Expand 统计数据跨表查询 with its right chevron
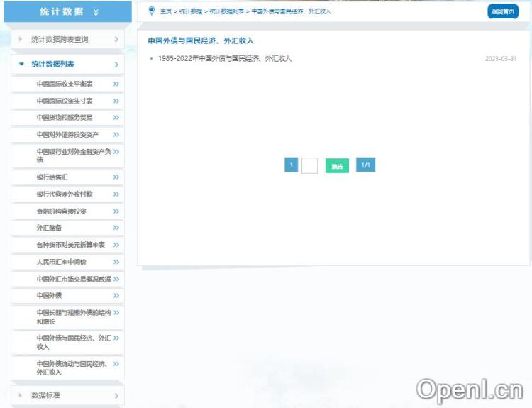The width and height of the screenshot is (532, 408). click(116, 39)
